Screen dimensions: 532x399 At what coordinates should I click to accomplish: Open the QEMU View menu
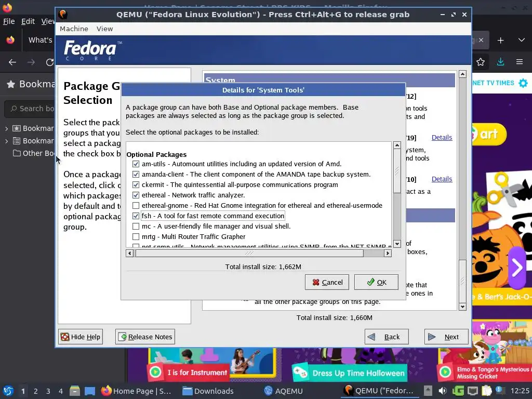click(x=104, y=29)
